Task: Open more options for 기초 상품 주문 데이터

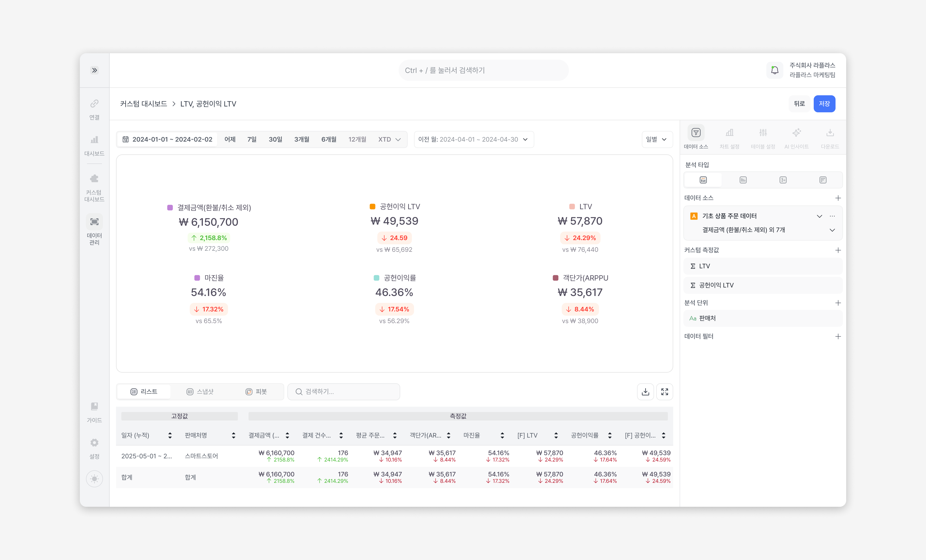Action: pos(832,216)
